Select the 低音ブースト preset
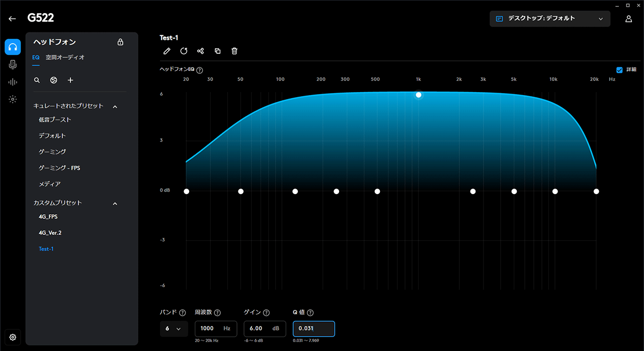This screenshot has height=351, width=644. (55, 120)
